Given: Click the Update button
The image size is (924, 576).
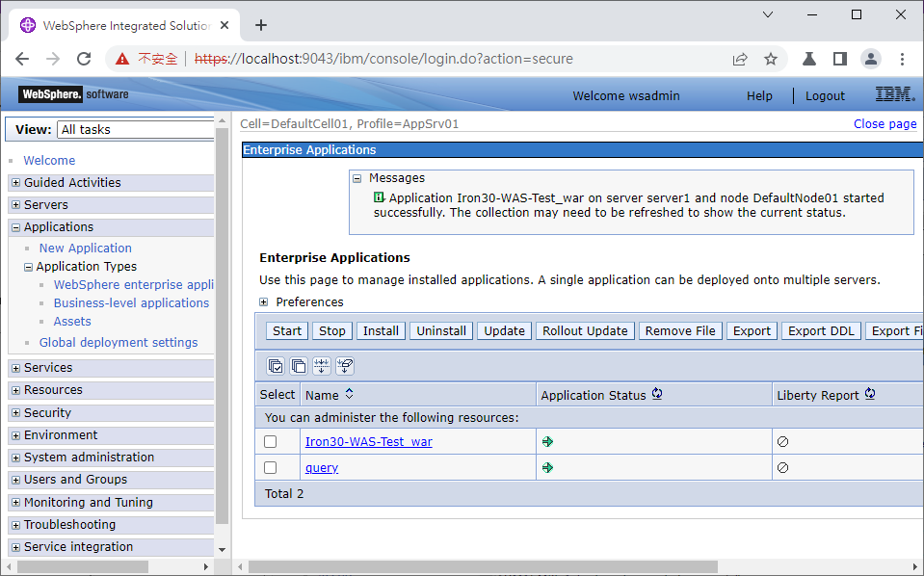Looking at the screenshot, I should pos(505,331).
